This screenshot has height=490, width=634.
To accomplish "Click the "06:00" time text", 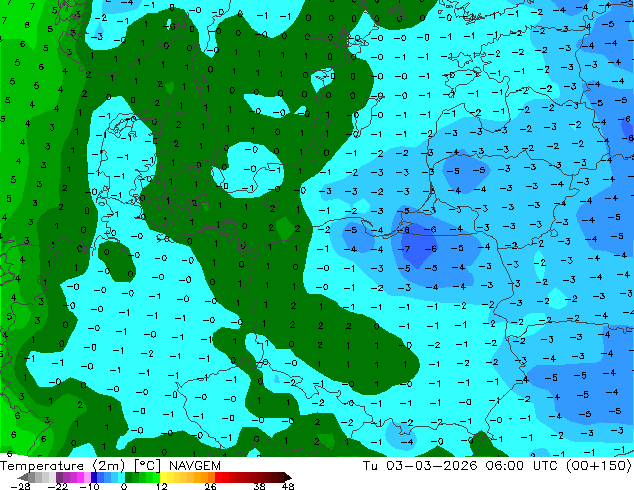I will pyautogui.click(x=505, y=466).
